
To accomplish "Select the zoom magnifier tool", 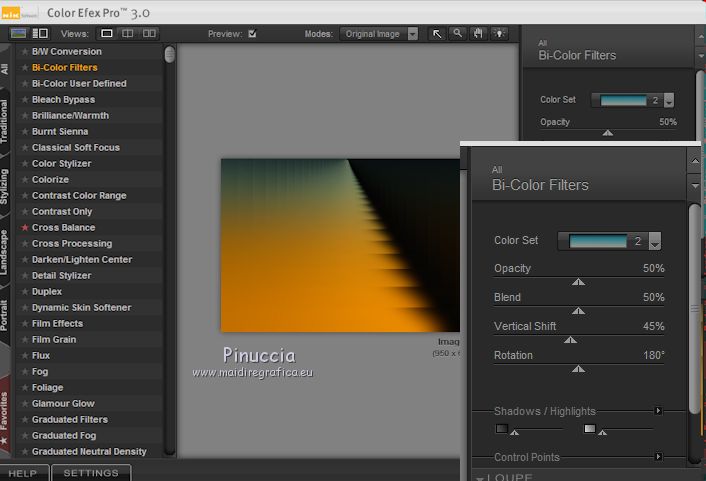I will pos(457,33).
